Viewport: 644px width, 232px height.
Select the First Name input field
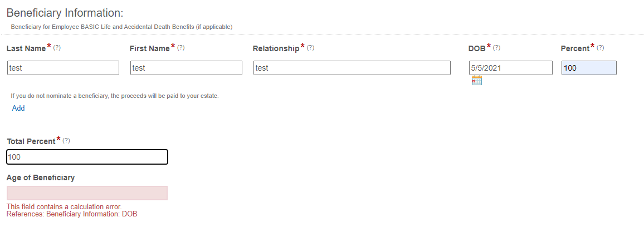187,68
